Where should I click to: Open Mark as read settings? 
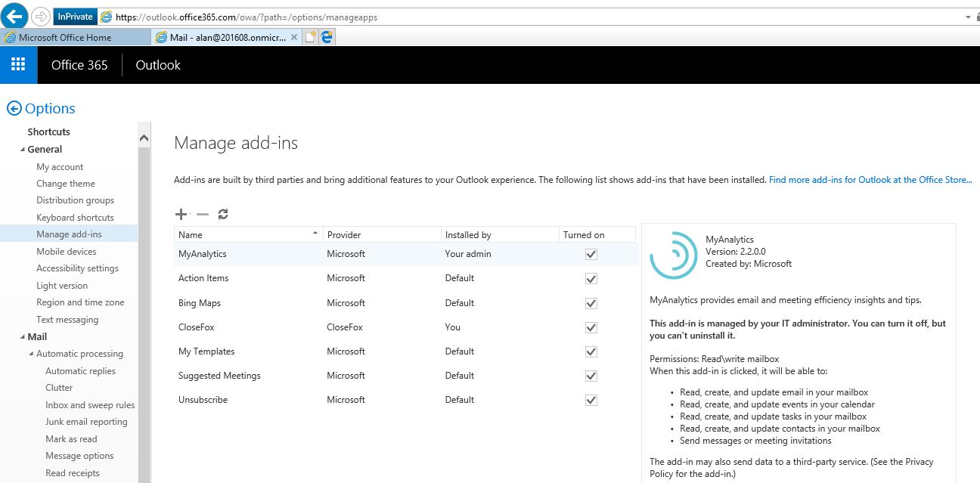[x=71, y=439]
